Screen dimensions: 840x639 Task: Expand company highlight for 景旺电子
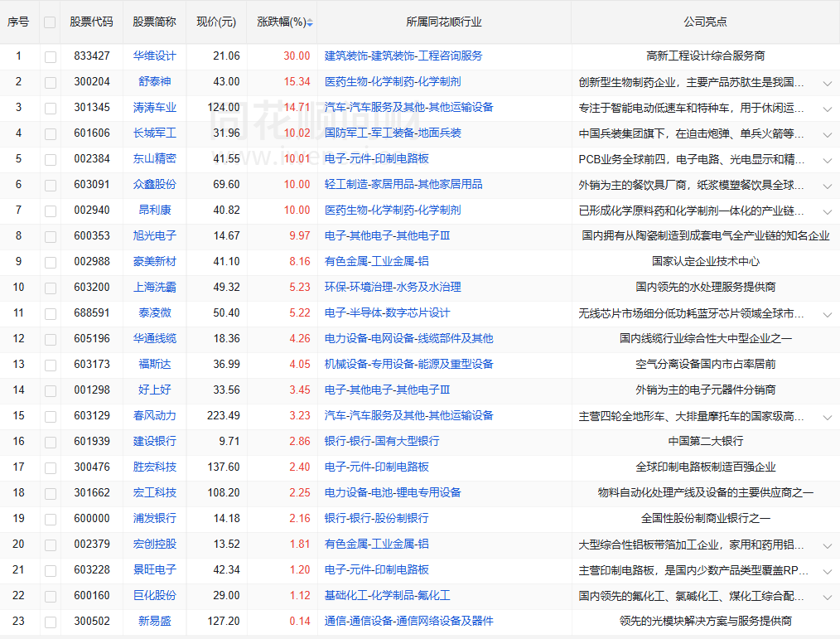coord(827,572)
